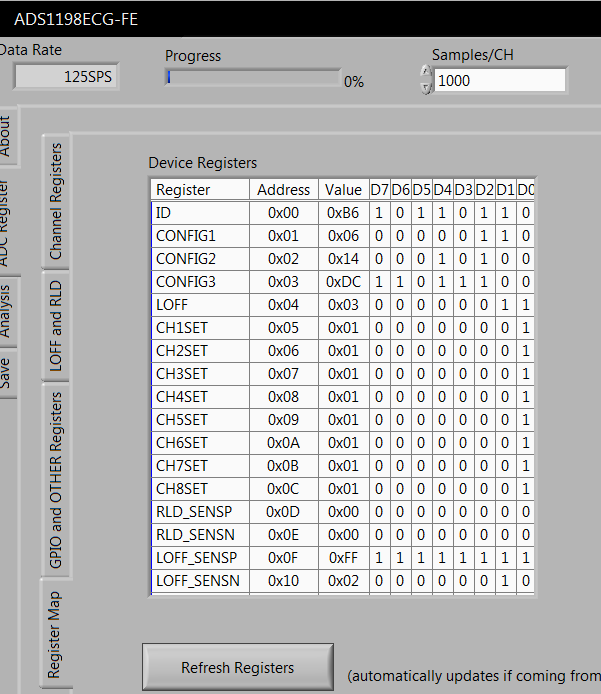Click the 0xDC value for CONFIG3
Viewport: 601px width, 694px height.
point(343,282)
